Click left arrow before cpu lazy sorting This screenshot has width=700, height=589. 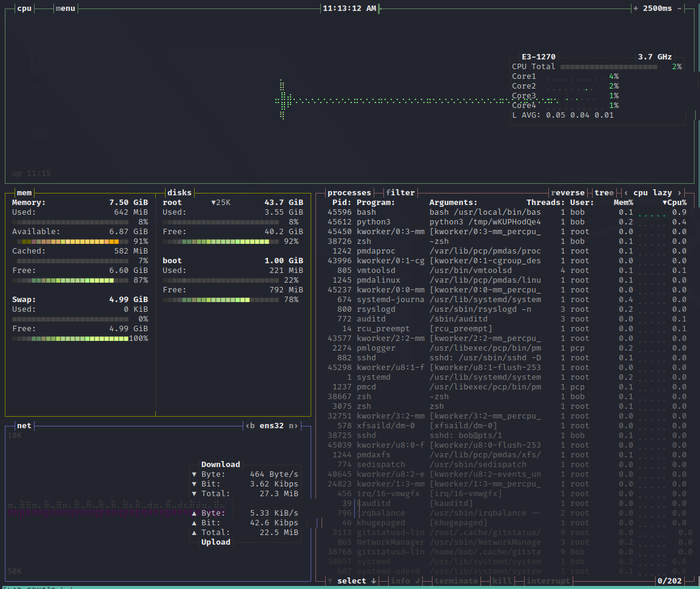point(626,192)
